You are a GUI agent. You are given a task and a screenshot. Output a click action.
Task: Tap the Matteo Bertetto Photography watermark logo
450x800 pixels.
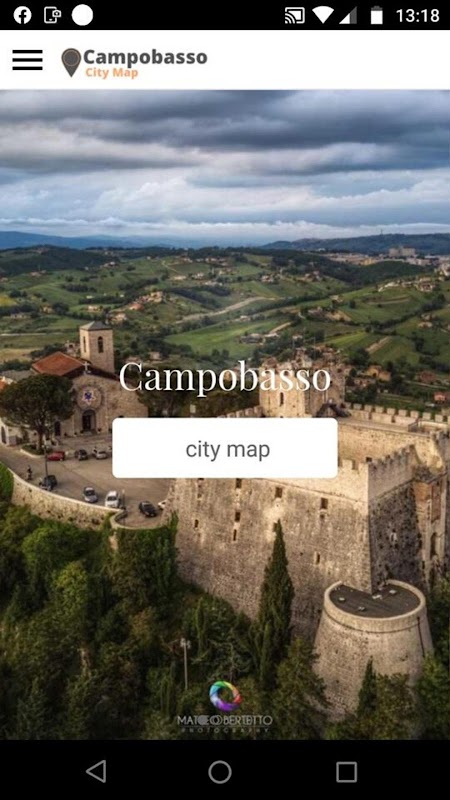click(225, 708)
